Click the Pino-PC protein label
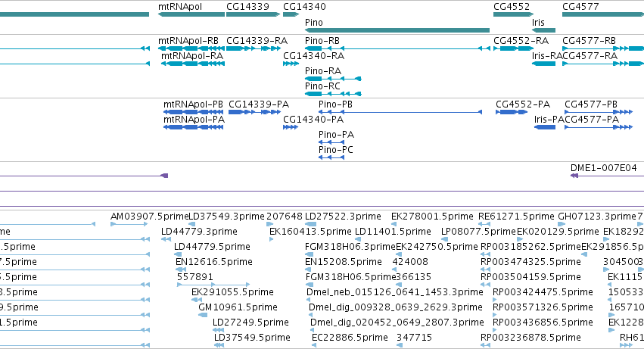This screenshot has width=644, height=349. point(335,150)
